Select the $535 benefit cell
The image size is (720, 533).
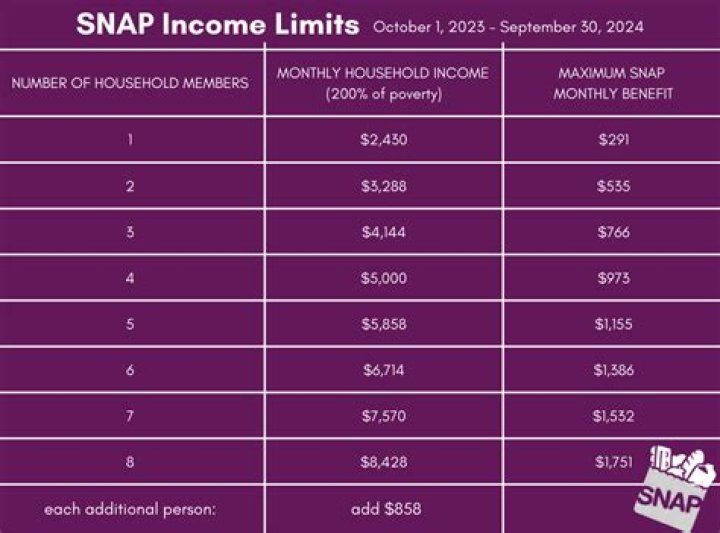pos(612,187)
